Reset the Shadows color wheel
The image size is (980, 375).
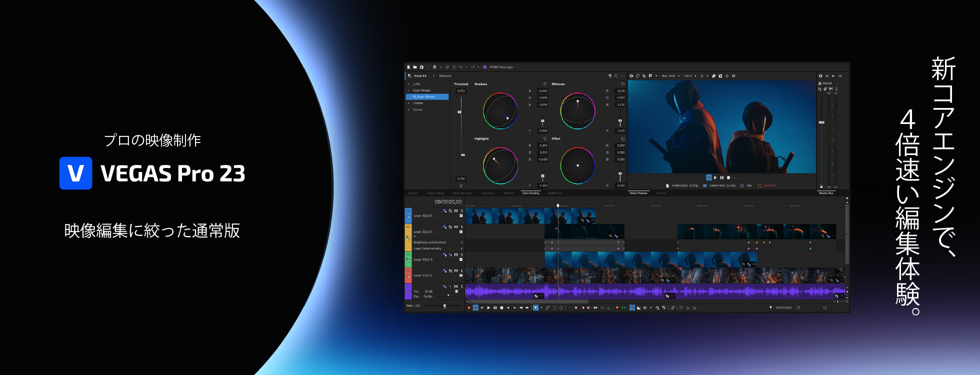click(x=545, y=84)
